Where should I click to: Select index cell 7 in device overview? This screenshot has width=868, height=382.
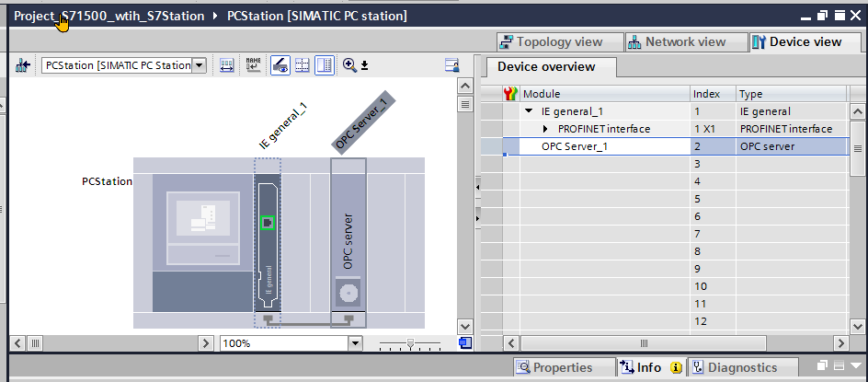tap(713, 234)
